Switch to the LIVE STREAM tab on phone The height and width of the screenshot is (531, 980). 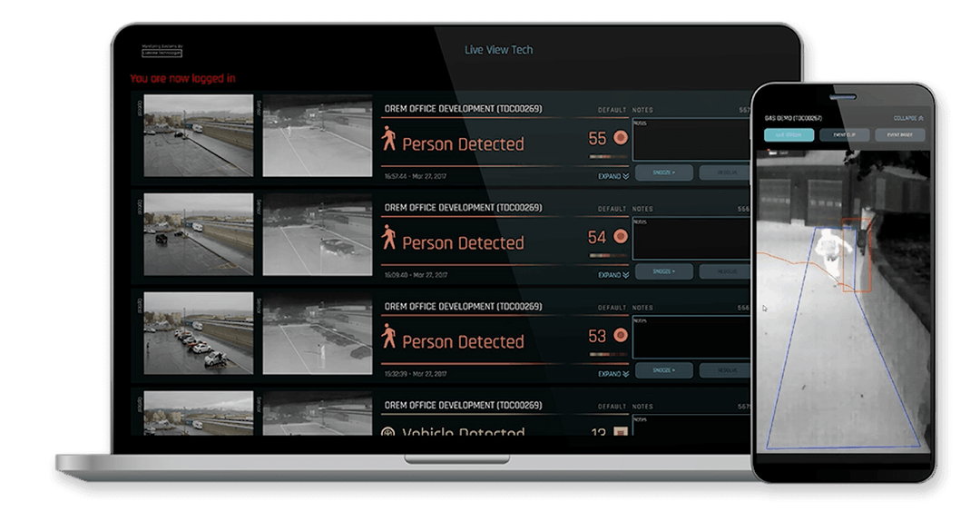click(x=788, y=134)
